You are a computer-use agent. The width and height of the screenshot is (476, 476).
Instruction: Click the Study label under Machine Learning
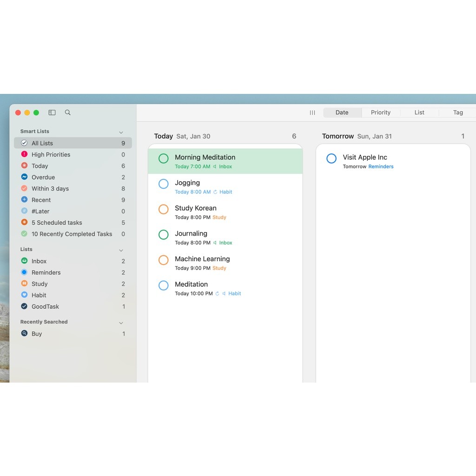219,268
